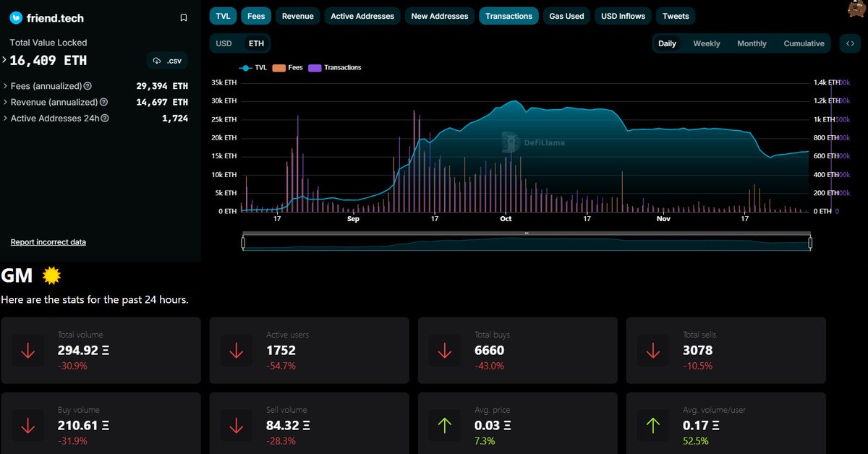Click the red down arrow on Active users card
This screenshot has height=454, width=868.
[x=236, y=351]
